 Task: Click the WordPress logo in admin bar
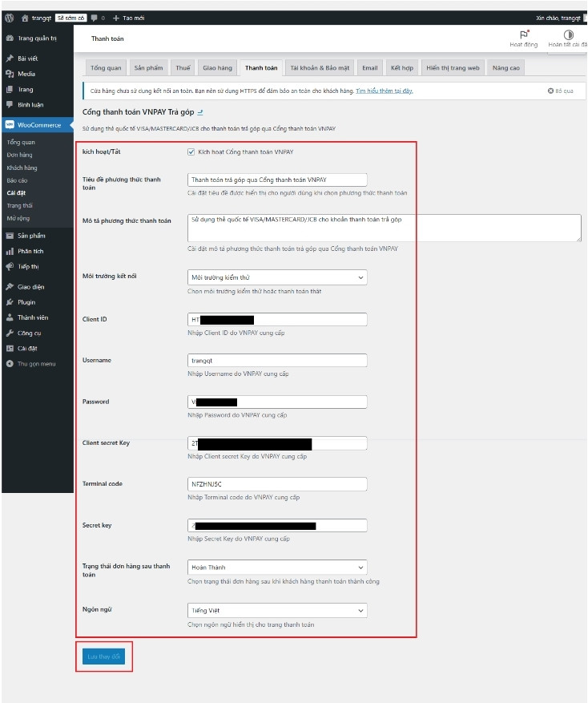click(9, 17)
